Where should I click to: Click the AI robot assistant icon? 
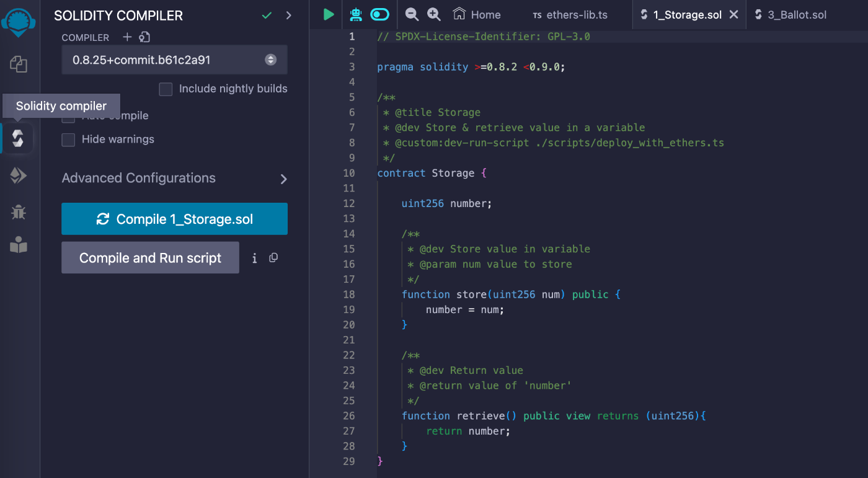[356, 14]
